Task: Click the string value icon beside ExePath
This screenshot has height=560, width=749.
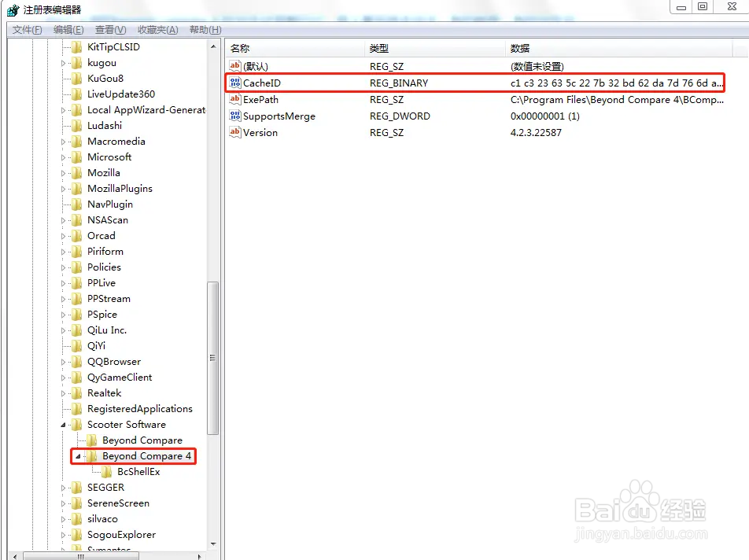Action: click(235, 99)
